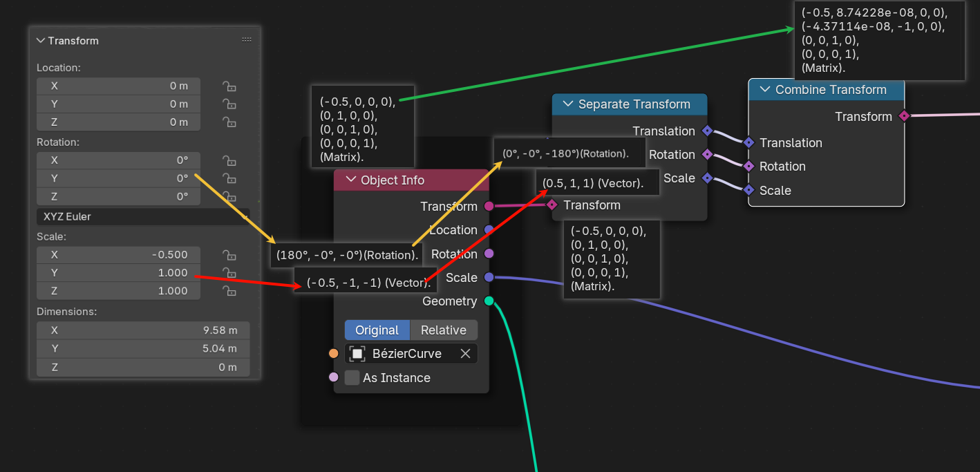
Task: Click Separate Transform's Transform input socket
Action: click(552, 205)
